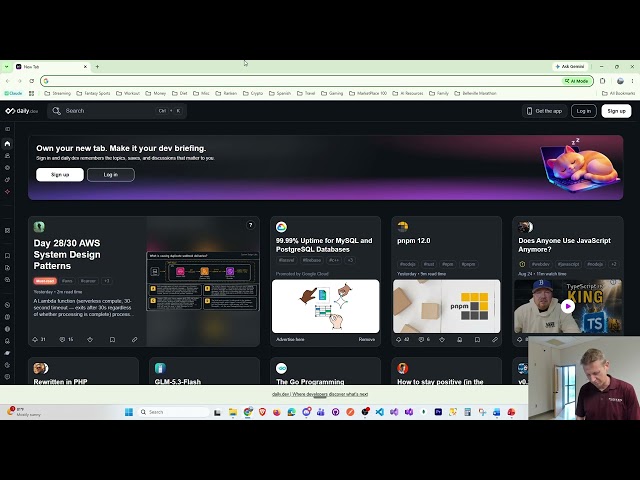
Task: Click the Windows taskbar Search box
Action: coord(173,412)
